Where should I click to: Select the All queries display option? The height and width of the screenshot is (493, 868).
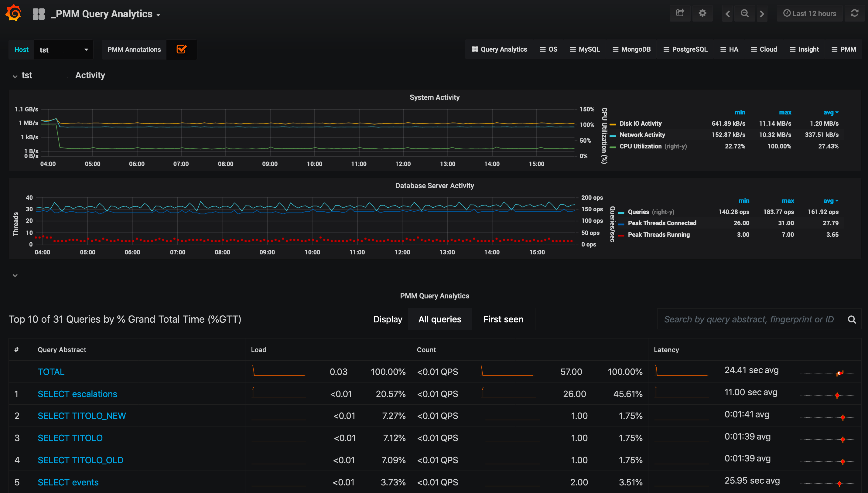[x=439, y=319]
